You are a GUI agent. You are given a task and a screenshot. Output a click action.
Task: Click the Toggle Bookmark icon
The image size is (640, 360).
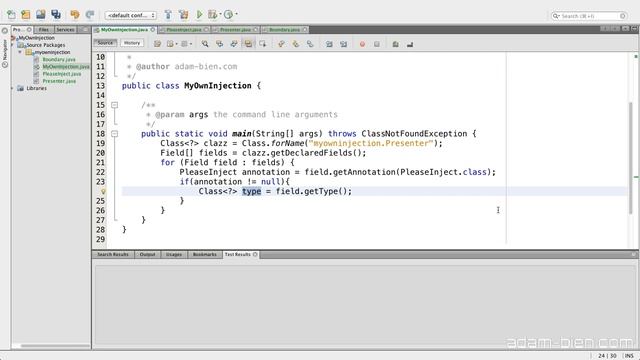pos(310,44)
